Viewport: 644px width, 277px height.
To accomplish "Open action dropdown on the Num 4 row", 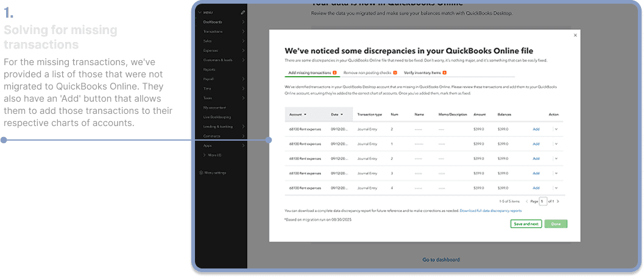I will (x=556, y=188).
